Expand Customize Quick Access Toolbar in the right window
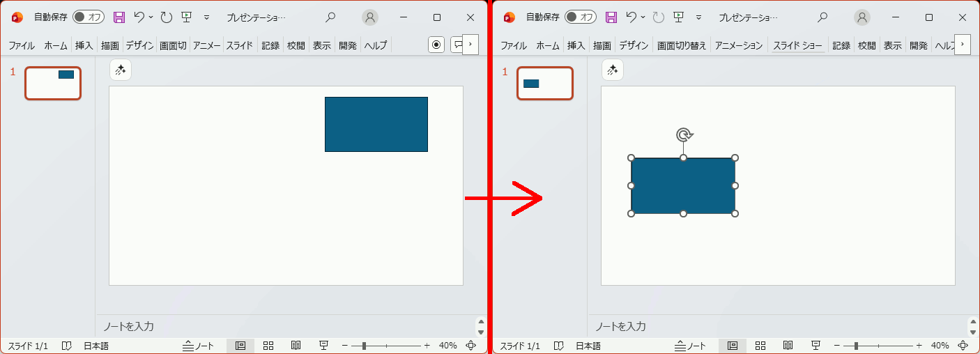 point(698,17)
